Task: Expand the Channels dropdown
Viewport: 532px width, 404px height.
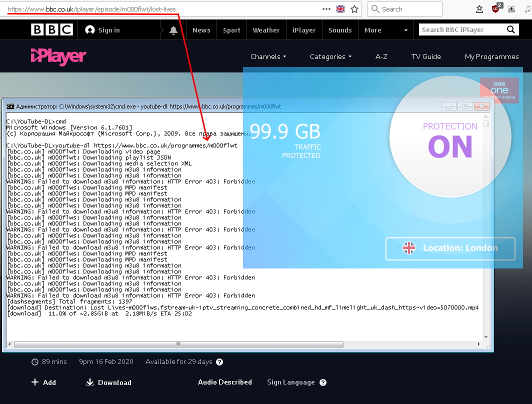Action: [x=268, y=56]
